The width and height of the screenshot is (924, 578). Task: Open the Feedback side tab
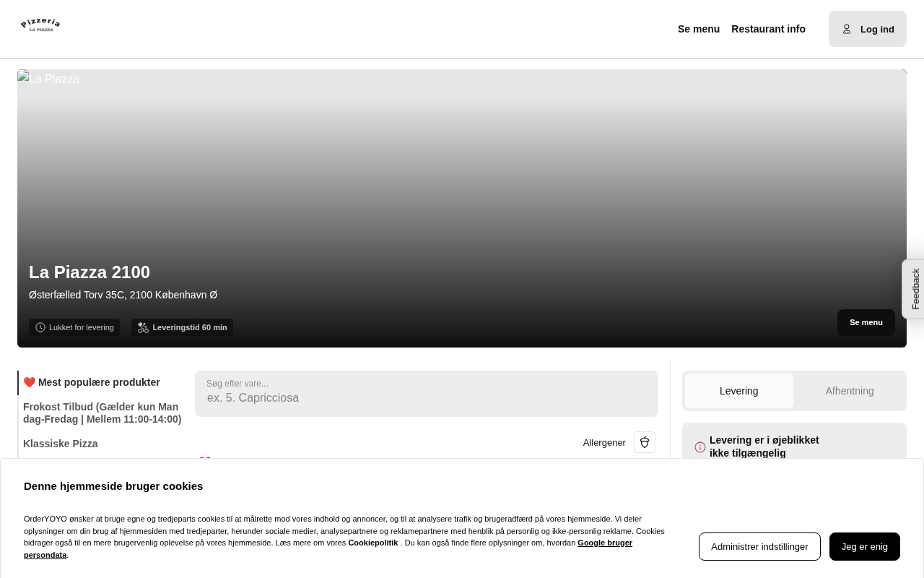[914, 289]
